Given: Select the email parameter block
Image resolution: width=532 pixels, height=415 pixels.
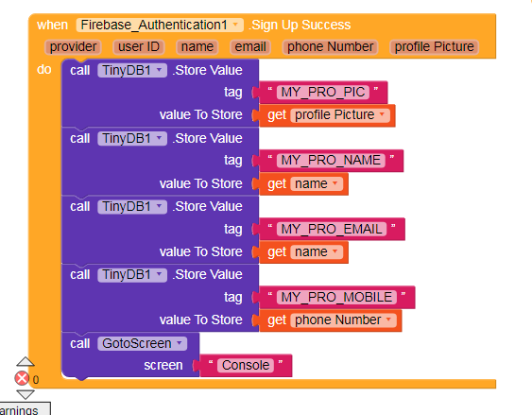Looking at the screenshot, I should [250, 47].
